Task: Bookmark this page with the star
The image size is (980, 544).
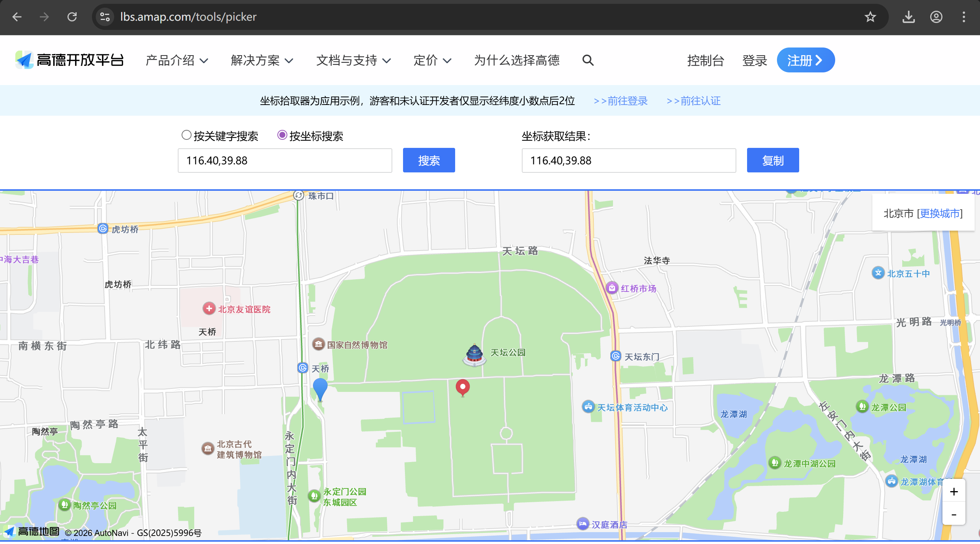Action: coord(870,17)
